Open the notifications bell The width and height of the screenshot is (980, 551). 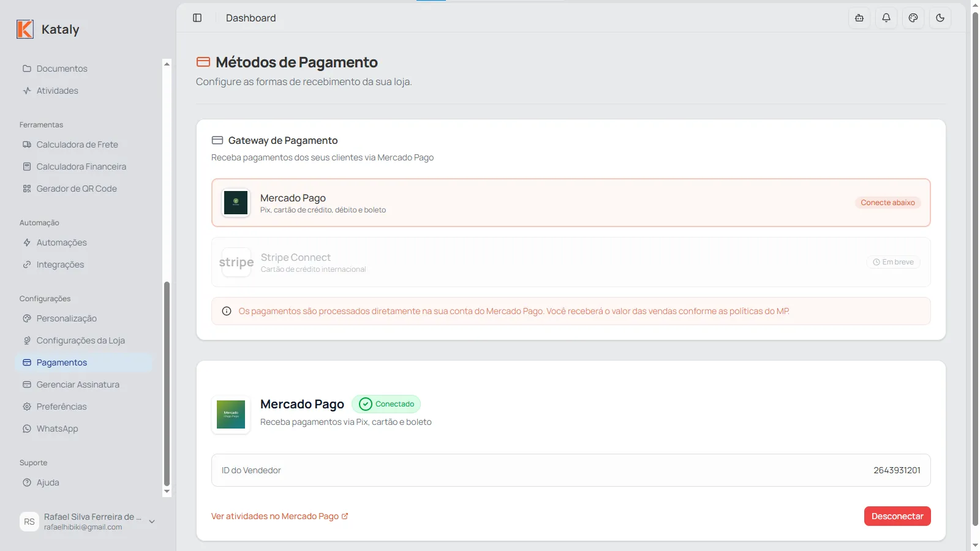click(x=886, y=18)
